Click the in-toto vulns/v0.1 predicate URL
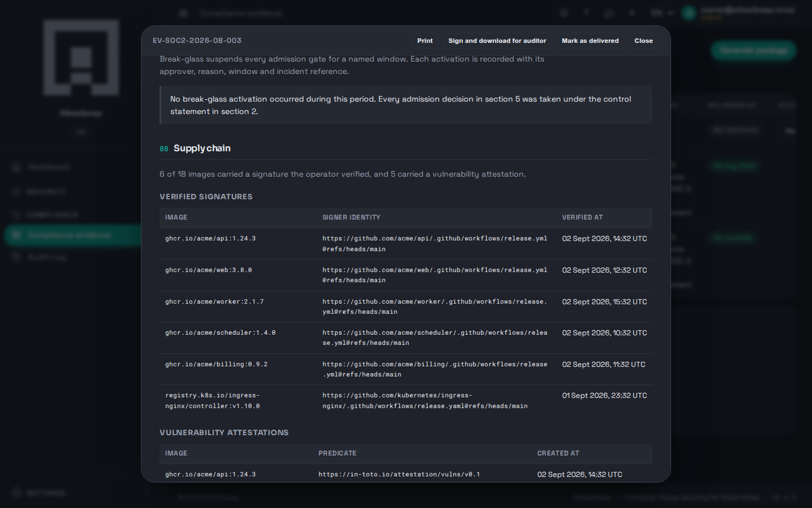 399,475
